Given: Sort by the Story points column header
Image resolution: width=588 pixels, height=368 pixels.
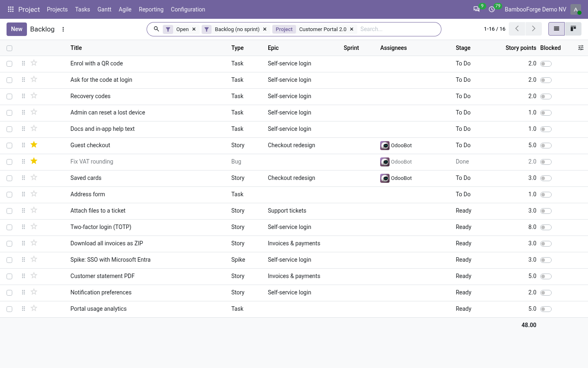Looking at the screenshot, I should (521, 48).
